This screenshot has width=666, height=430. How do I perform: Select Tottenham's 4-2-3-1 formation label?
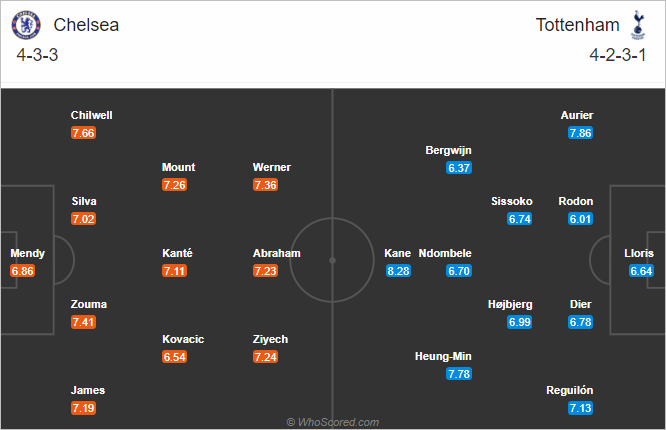618,55
